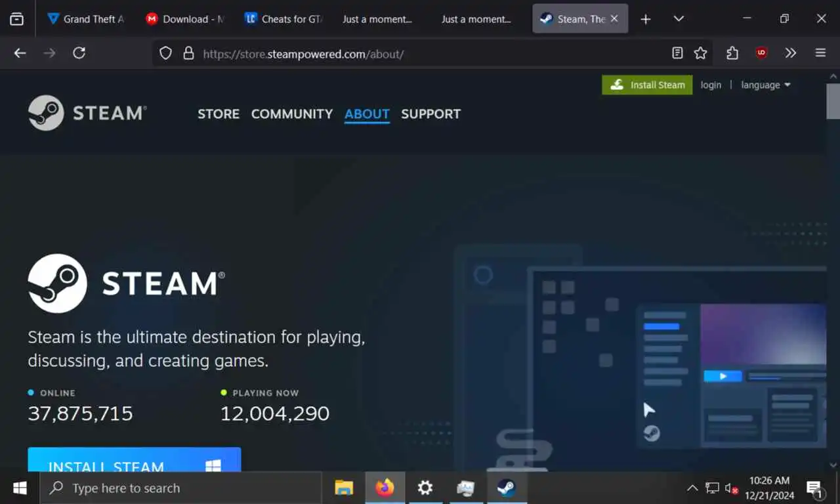The height and width of the screenshot is (504, 840).
Task: Click the blue INSTALL STEAM button
Action: (x=135, y=459)
